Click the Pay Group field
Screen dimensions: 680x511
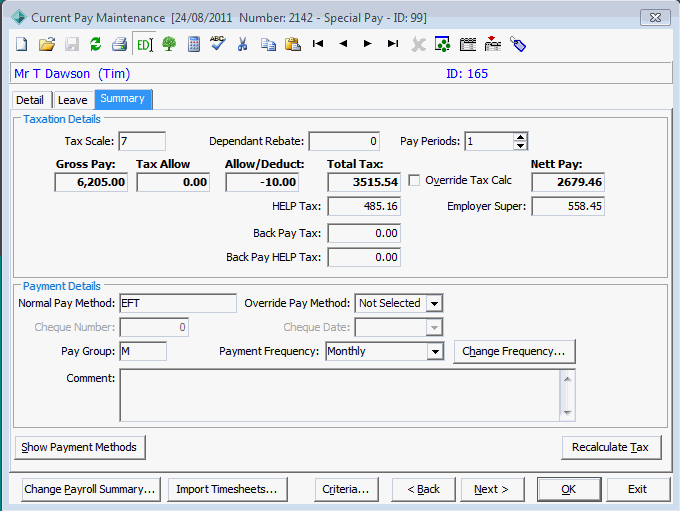click(143, 351)
